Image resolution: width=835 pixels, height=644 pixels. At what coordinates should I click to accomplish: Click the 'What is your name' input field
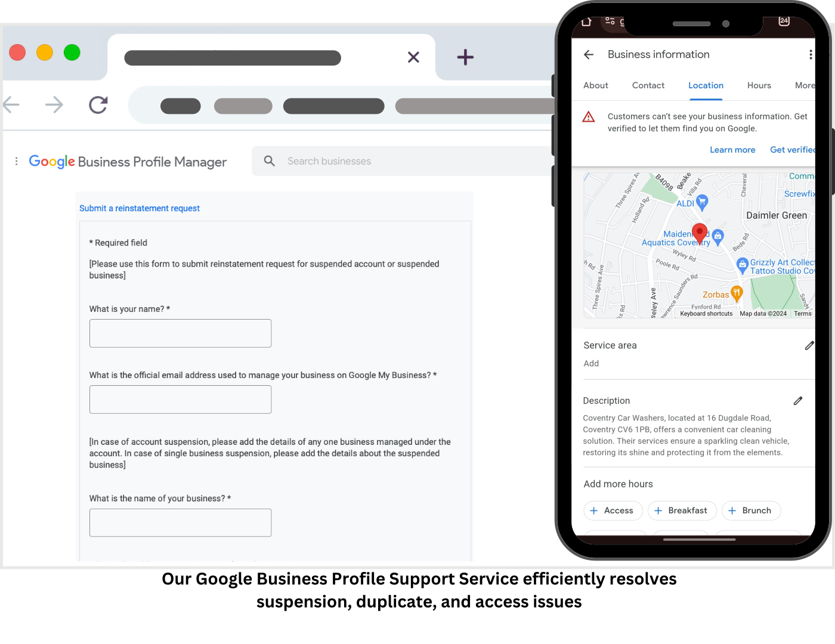point(180,333)
